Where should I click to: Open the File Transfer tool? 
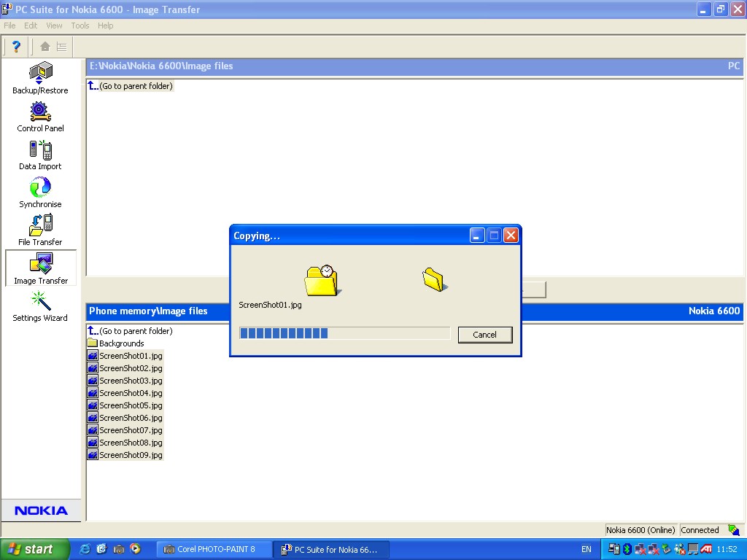pos(40,230)
